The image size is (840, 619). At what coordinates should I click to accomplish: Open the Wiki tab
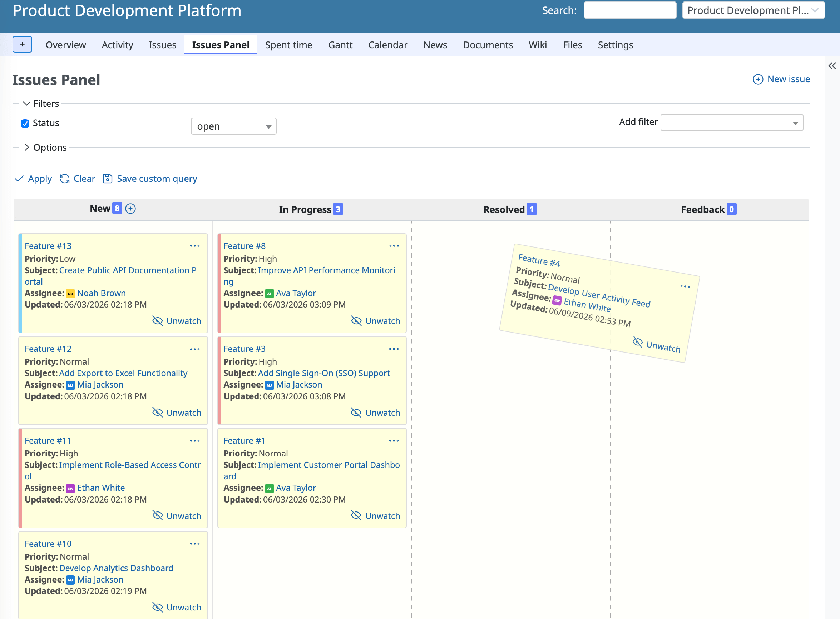pos(538,45)
